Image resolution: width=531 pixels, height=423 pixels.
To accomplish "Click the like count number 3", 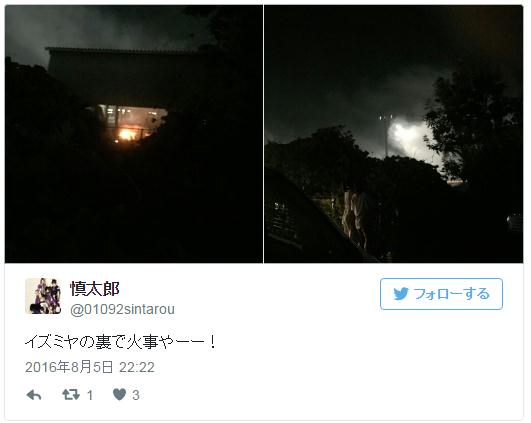I will coord(135,395).
